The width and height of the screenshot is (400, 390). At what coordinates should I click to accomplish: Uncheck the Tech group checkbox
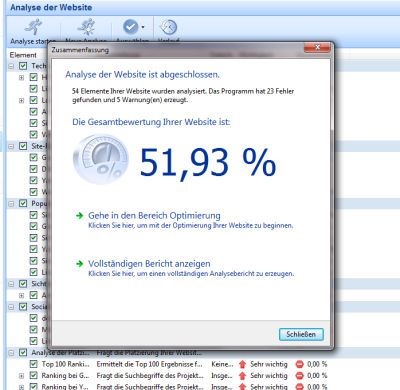tap(23, 66)
